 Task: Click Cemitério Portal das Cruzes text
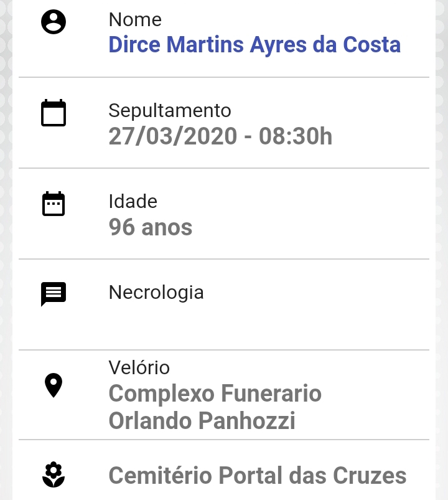pos(258,476)
